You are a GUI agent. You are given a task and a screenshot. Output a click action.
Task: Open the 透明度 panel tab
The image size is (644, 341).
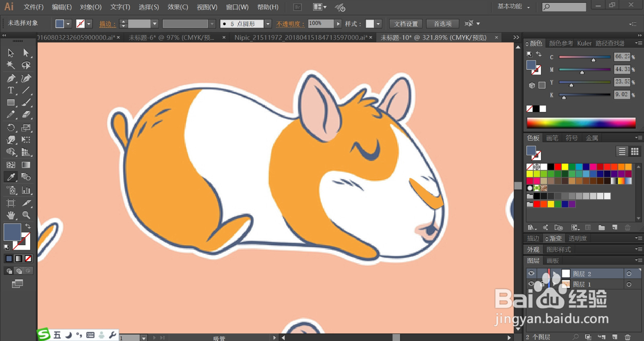tap(578, 238)
